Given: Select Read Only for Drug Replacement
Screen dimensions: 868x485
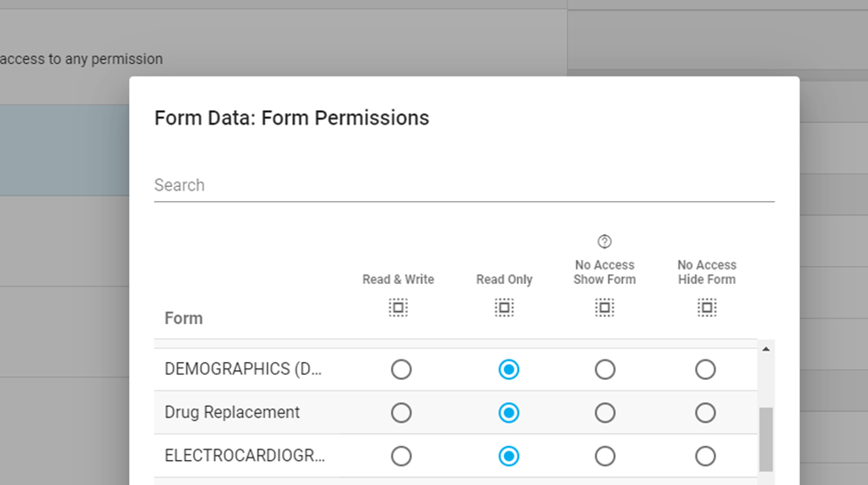Looking at the screenshot, I should (x=508, y=413).
